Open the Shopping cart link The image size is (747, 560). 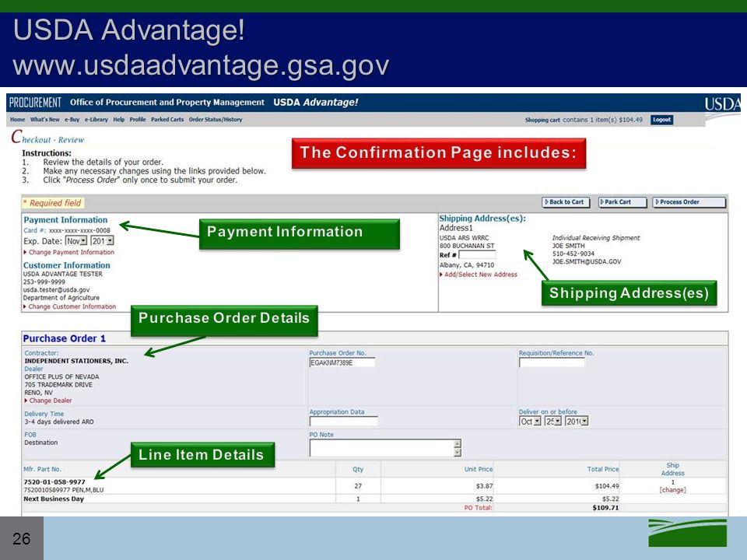click(542, 120)
